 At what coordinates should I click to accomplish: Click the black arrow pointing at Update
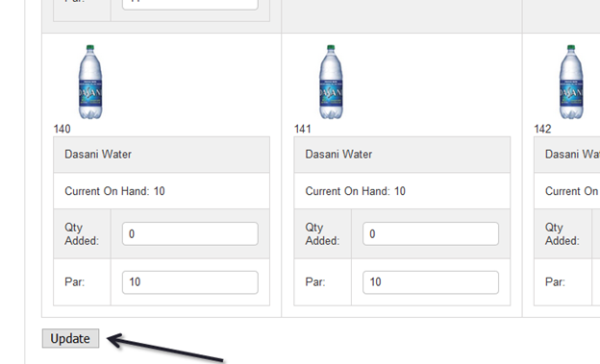(165, 347)
